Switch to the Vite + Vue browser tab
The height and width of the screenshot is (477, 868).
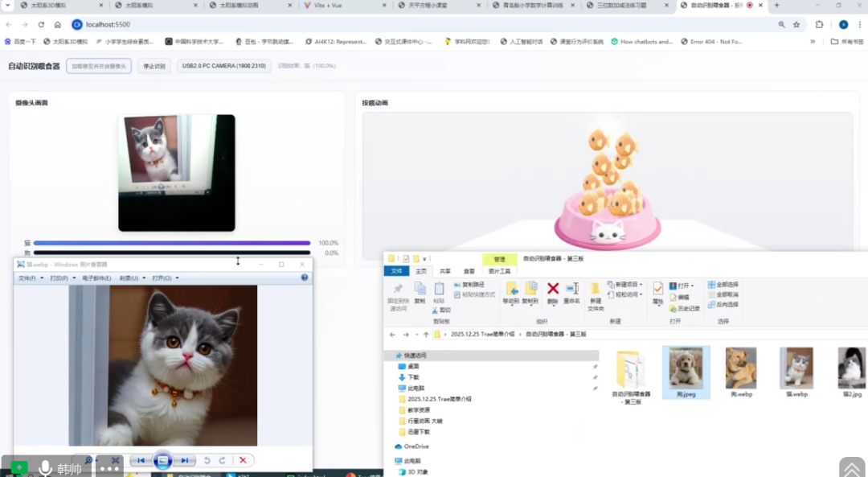click(346, 5)
